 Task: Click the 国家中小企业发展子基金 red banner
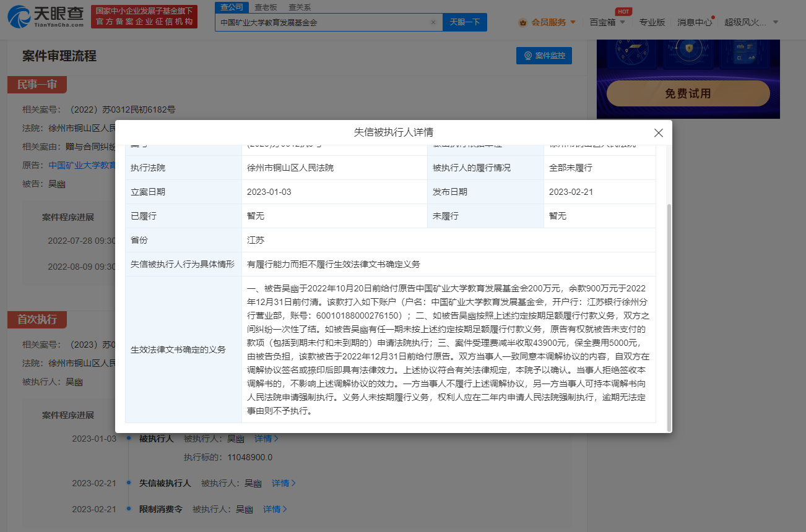[144, 17]
